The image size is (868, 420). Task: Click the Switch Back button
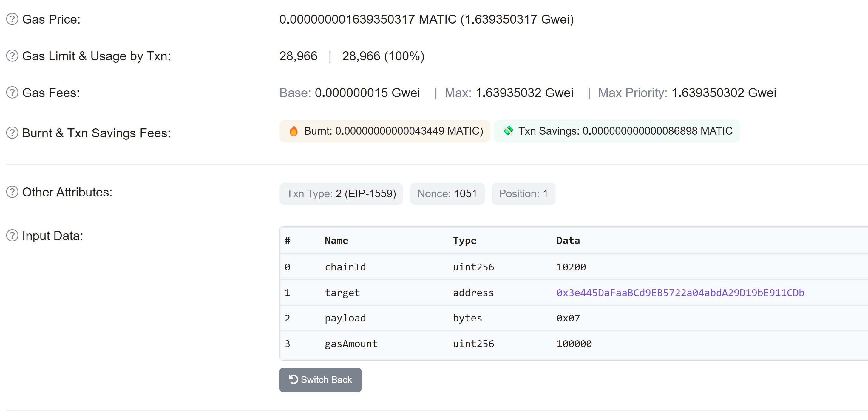click(x=320, y=380)
